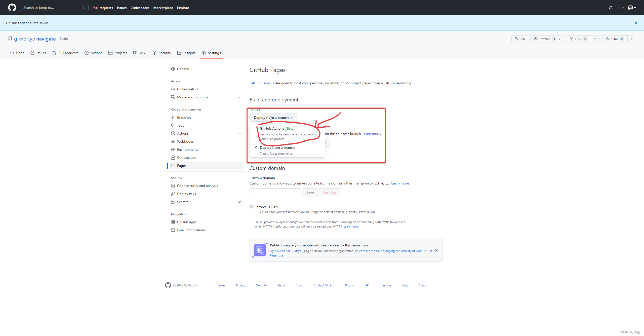Open the g-morty owner link
644x336 pixels.
23,39
